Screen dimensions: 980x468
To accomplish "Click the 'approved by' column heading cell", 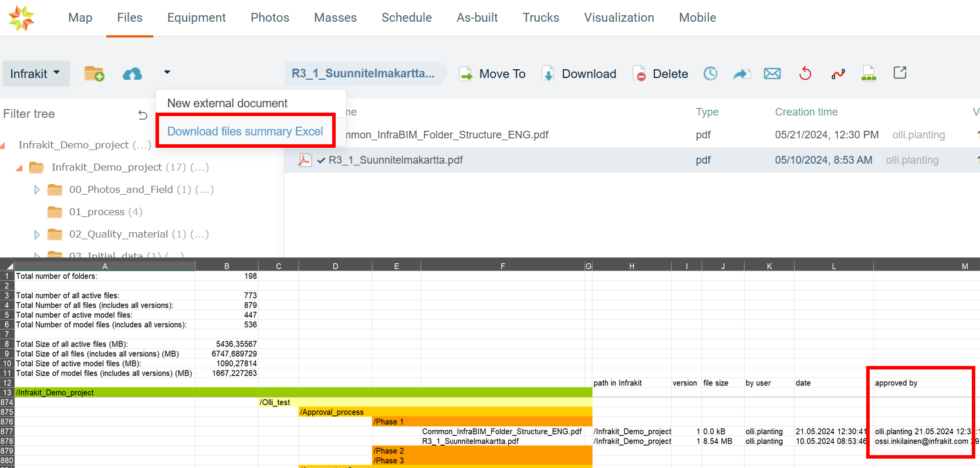I will (x=896, y=383).
